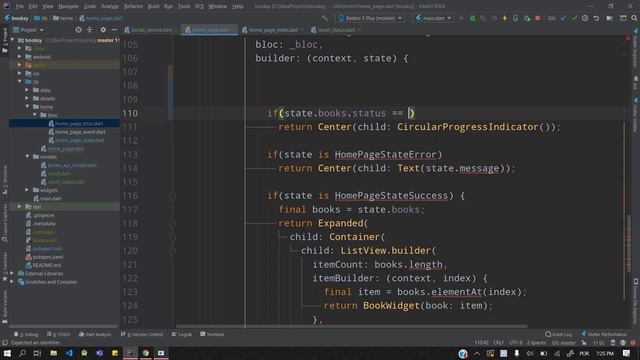Expand the widgets folder arrow

pos(27,190)
